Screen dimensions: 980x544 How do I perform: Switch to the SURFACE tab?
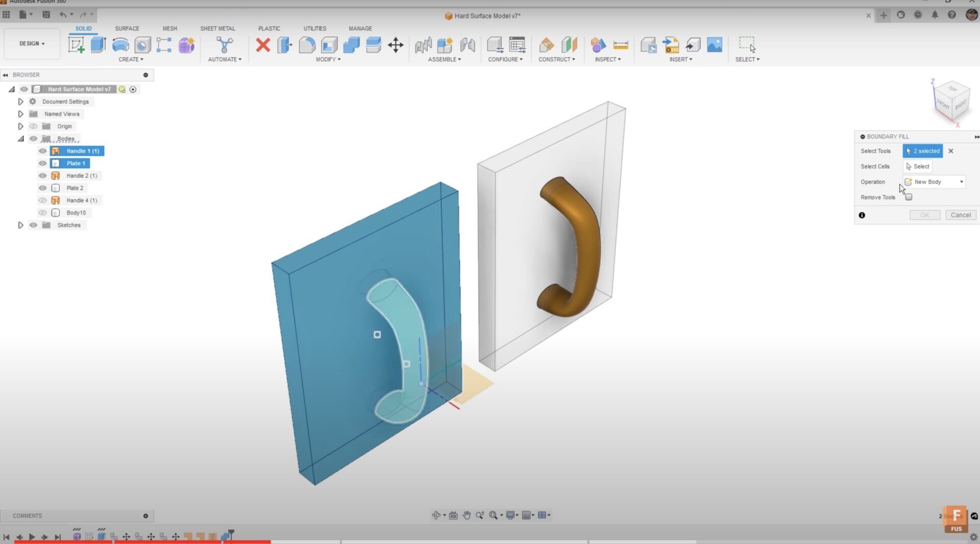[x=127, y=28]
